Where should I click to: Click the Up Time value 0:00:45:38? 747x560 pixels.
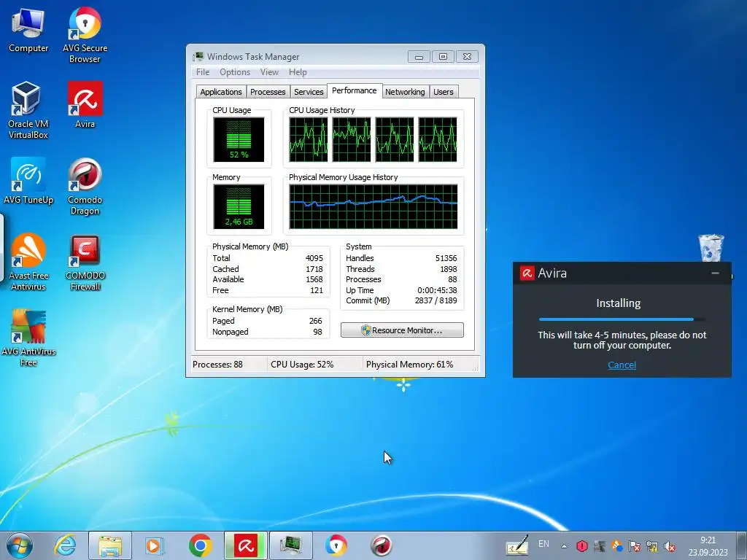pos(437,290)
